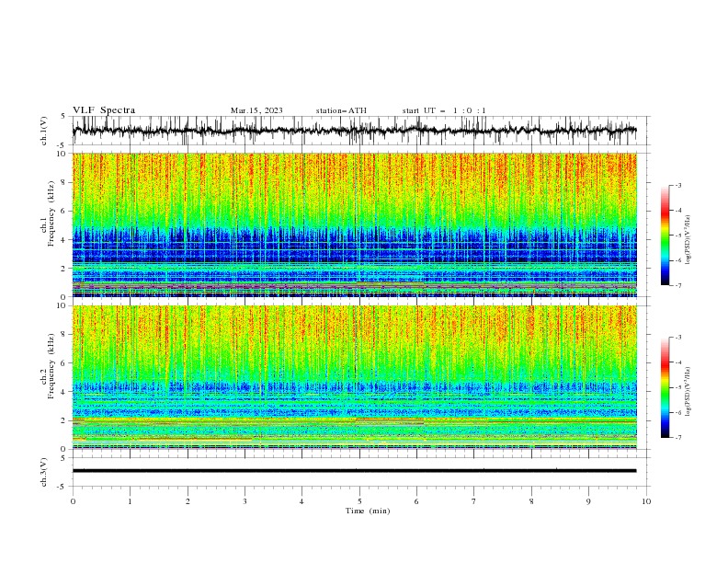Click the 'VLF Spectra' title text
Screen dimensions: 728x563
click(104, 110)
